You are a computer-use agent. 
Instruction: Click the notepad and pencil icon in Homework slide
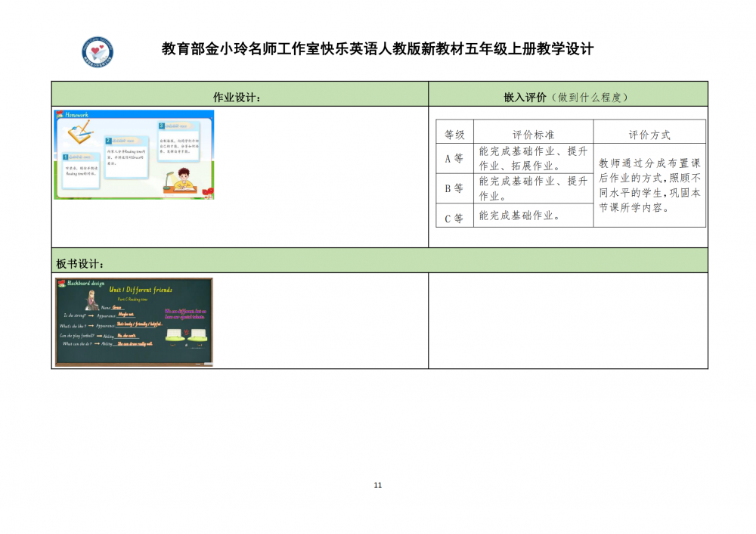pos(81,132)
